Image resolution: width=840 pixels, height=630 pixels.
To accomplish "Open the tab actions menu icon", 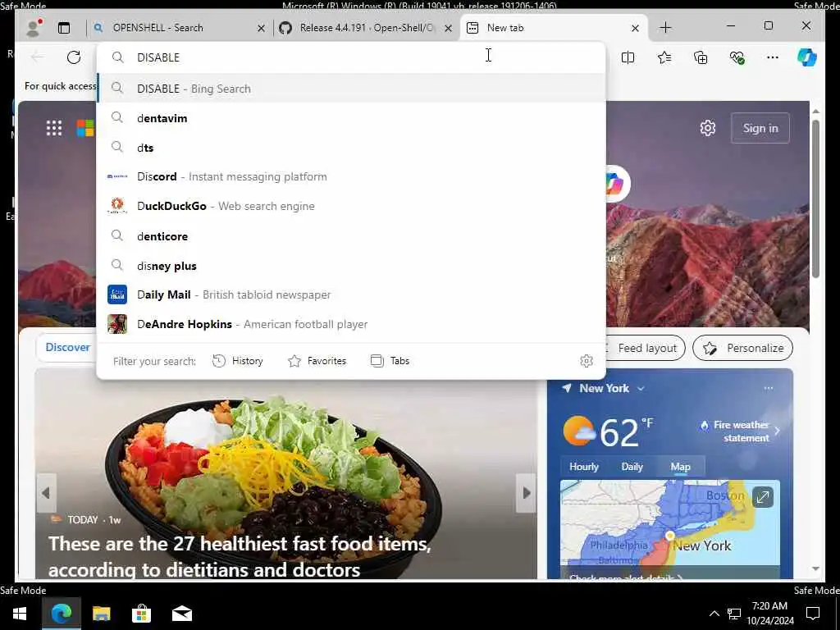I will (x=64, y=28).
